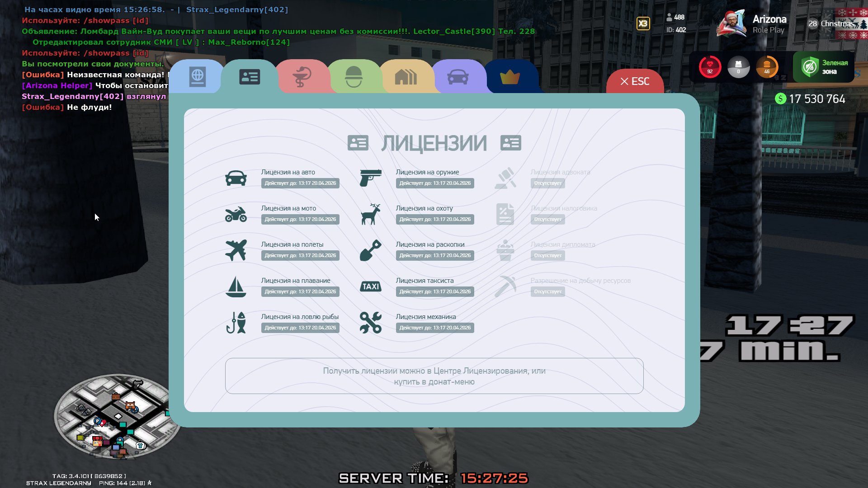Click the motorcycle license icon
This screenshot has width=868, height=488.
tap(236, 214)
